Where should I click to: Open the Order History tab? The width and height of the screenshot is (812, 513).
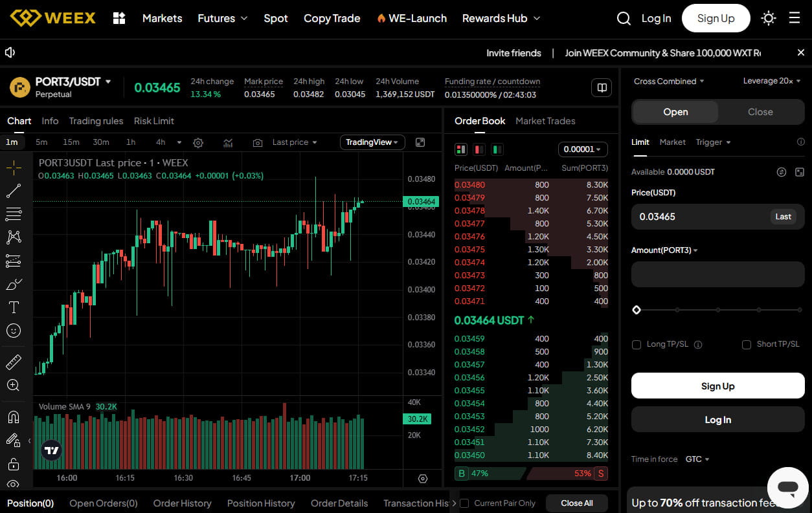click(x=182, y=503)
